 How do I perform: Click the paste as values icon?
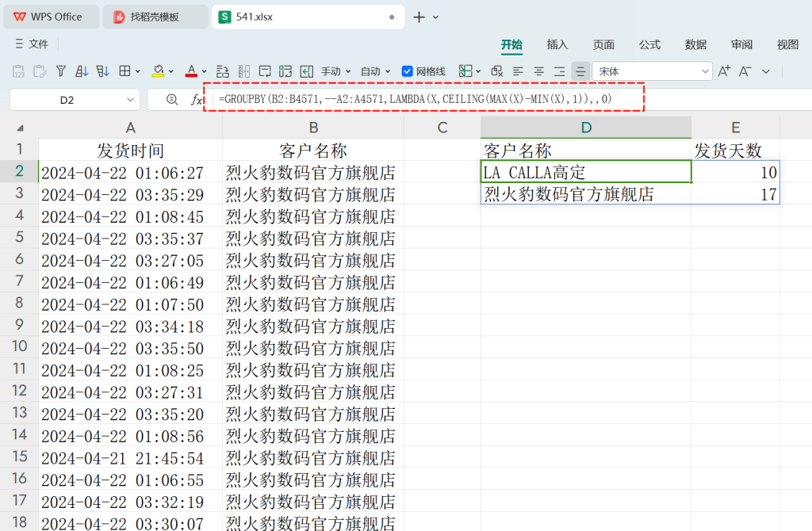(19, 71)
